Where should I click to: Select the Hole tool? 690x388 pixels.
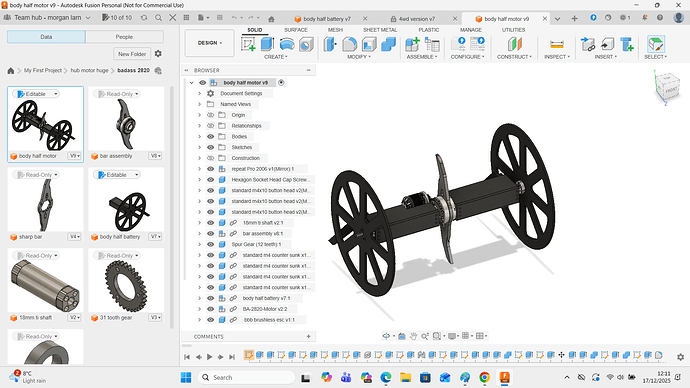(306, 44)
